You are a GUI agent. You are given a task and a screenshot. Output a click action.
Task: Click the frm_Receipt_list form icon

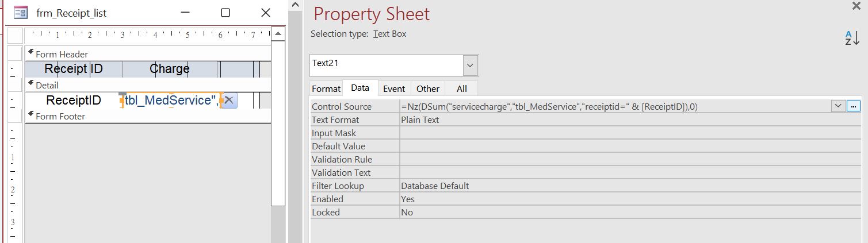coord(21,13)
